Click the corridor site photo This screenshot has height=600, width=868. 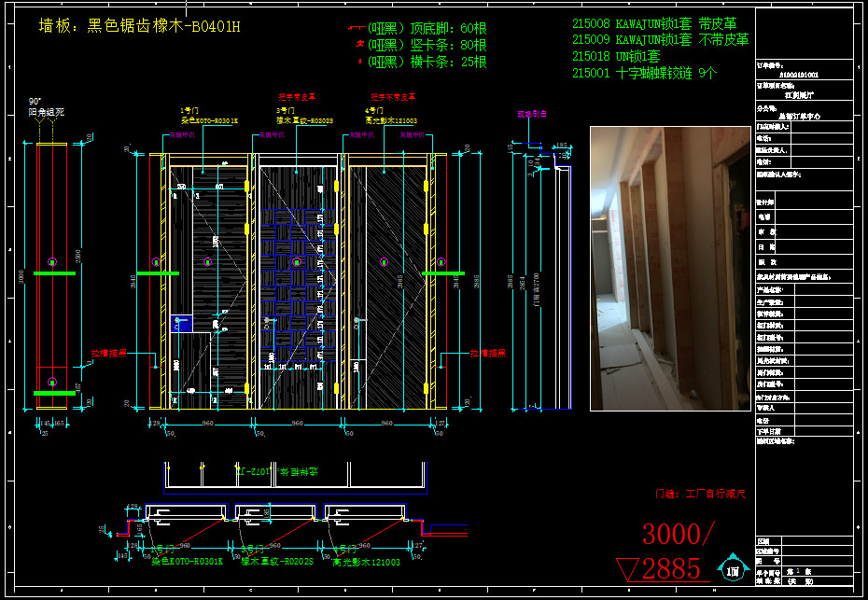click(x=670, y=269)
